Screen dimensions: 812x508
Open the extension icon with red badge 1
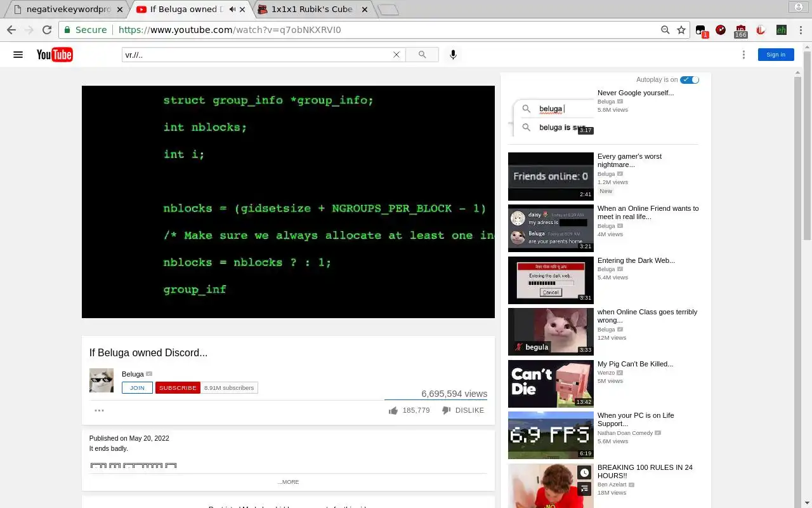701,30
